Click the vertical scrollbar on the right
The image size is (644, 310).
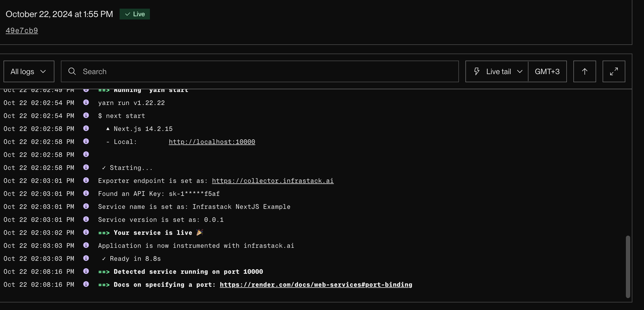[x=628, y=266]
